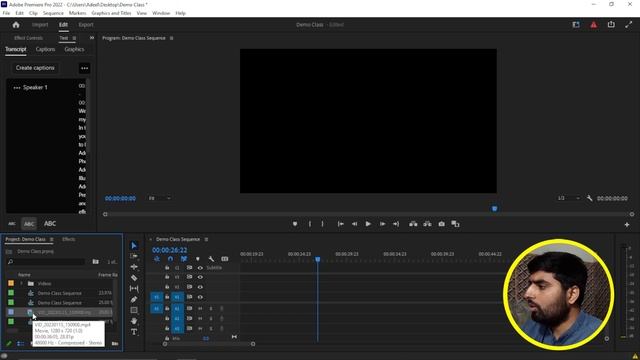Select the Pen tool
This screenshot has width=640, height=360.
click(x=134, y=299)
